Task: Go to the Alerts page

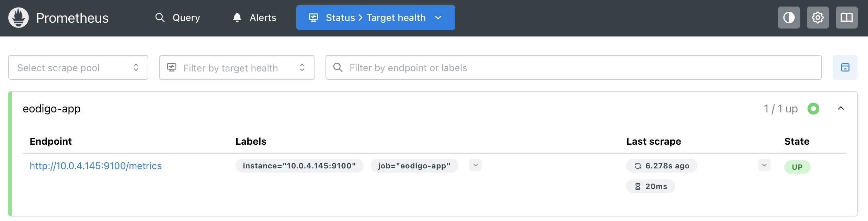Action: click(263, 18)
